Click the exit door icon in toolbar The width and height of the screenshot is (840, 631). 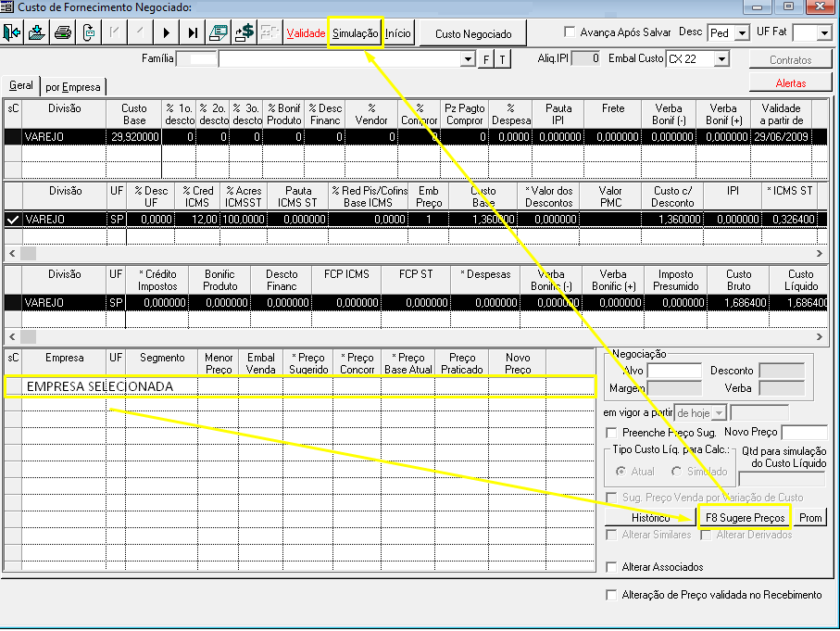12,32
